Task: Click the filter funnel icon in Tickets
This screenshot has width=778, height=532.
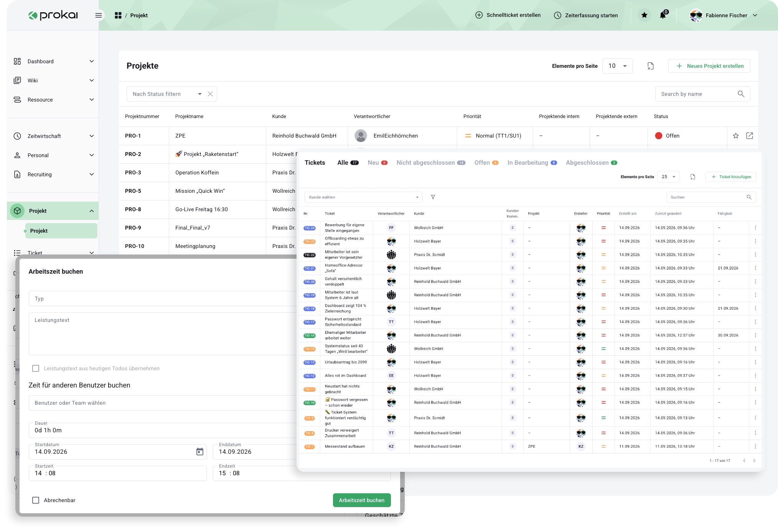Action: 433,197
